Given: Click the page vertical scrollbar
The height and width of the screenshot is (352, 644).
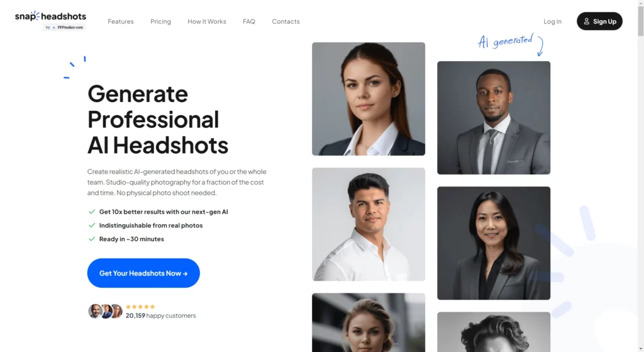Looking at the screenshot, I should click(x=641, y=176).
